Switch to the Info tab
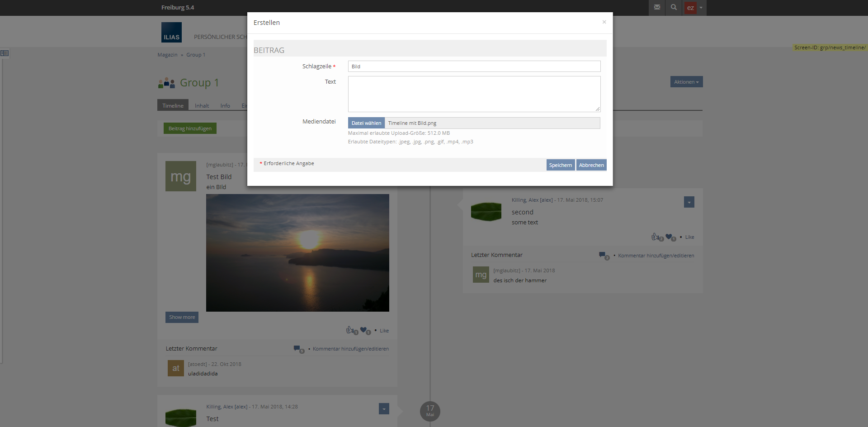868x427 pixels. (225, 105)
